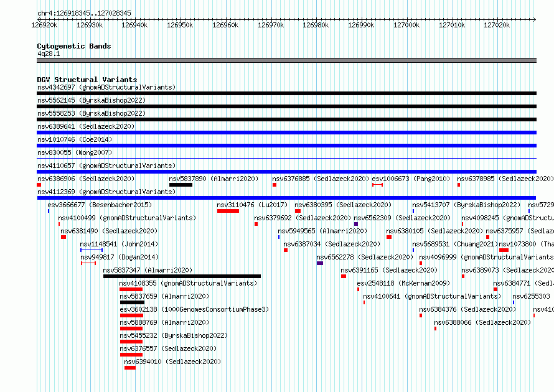Open the nsv6391165 Sedlazeck2020 label
Screen dimensions: 554x392
click(x=389, y=270)
